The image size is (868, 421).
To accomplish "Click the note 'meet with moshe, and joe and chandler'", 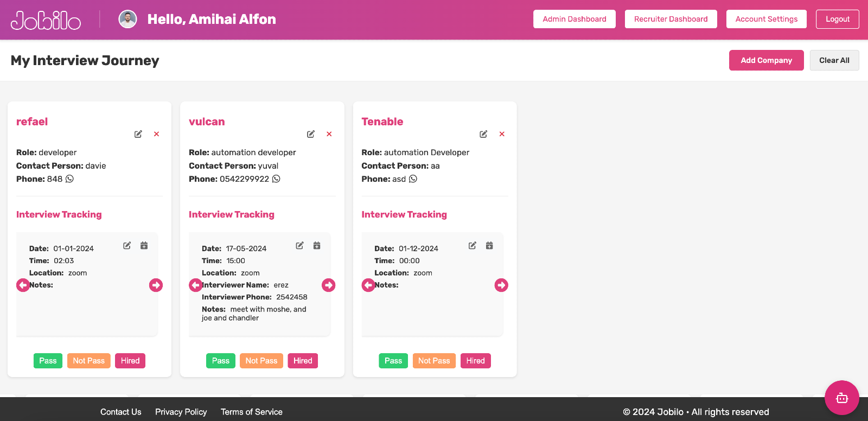I will tap(254, 314).
